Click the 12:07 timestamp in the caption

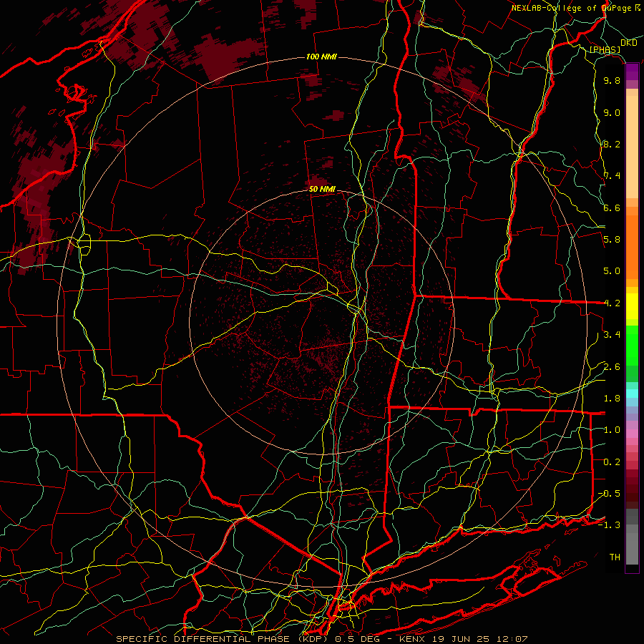click(511, 639)
